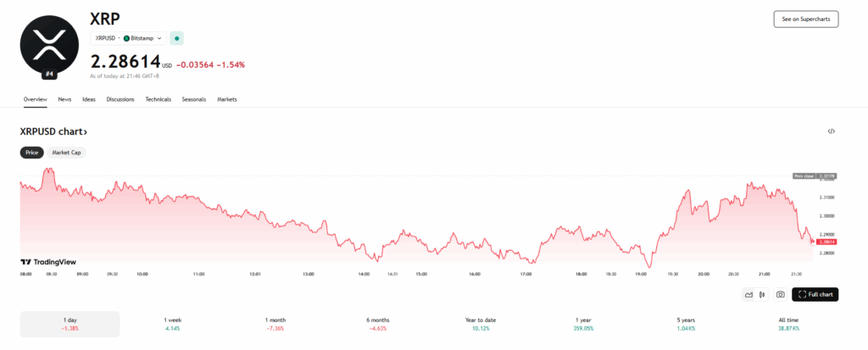This screenshot has height=350, width=868.
Task: Select the 1 year range
Action: point(582,324)
